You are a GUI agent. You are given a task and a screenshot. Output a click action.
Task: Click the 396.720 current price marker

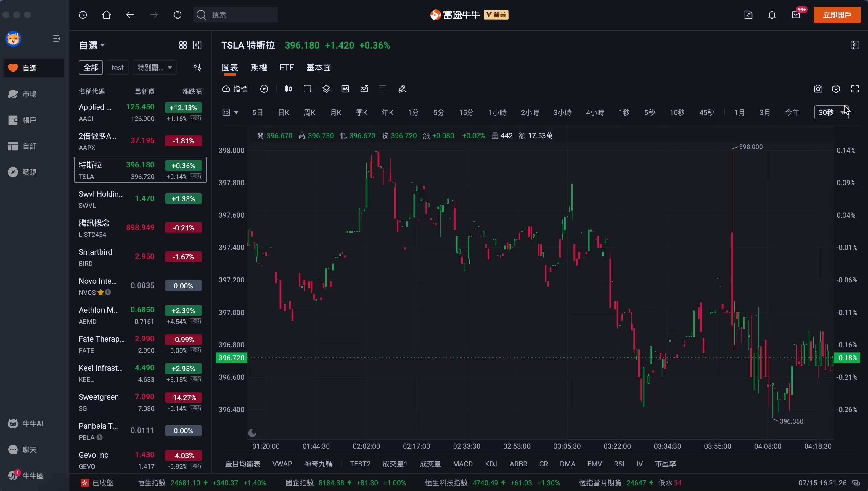point(232,358)
